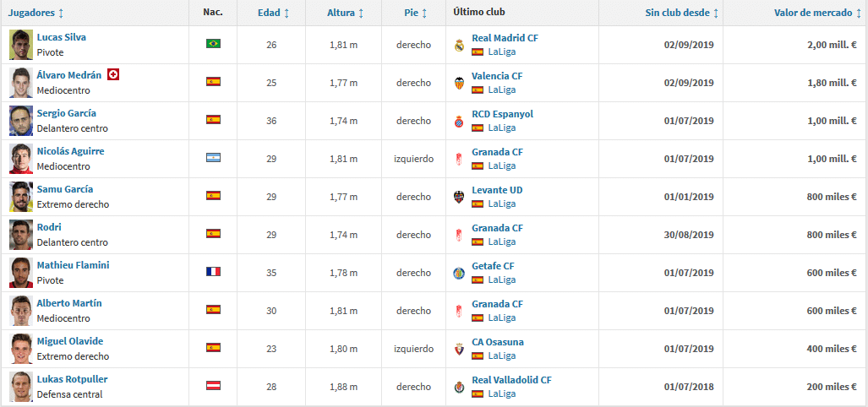This screenshot has height=407, width=868.
Task: Click the Real Madrid CF crest icon
Action: click(x=459, y=45)
